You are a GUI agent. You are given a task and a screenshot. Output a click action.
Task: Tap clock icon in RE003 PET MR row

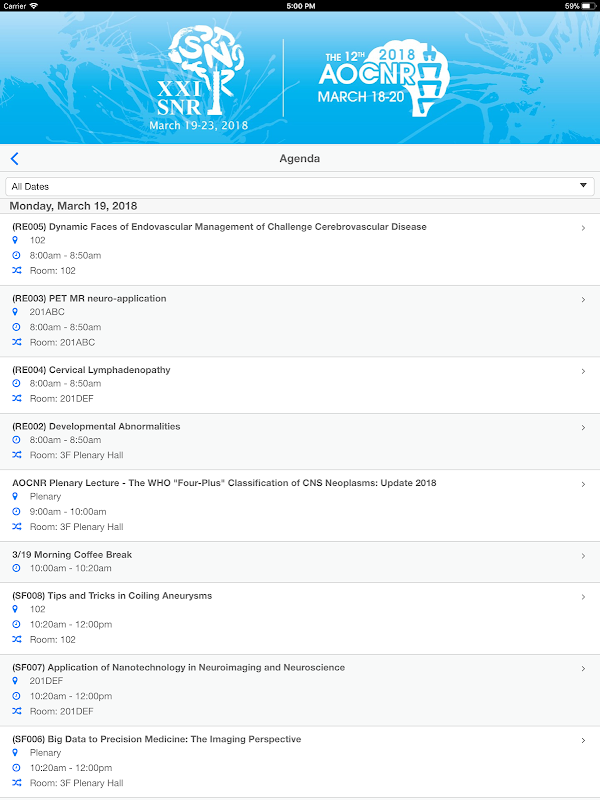[x=16, y=327]
